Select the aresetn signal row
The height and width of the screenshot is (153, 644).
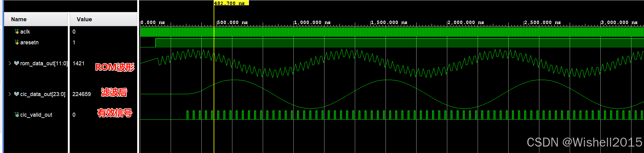pos(36,42)
